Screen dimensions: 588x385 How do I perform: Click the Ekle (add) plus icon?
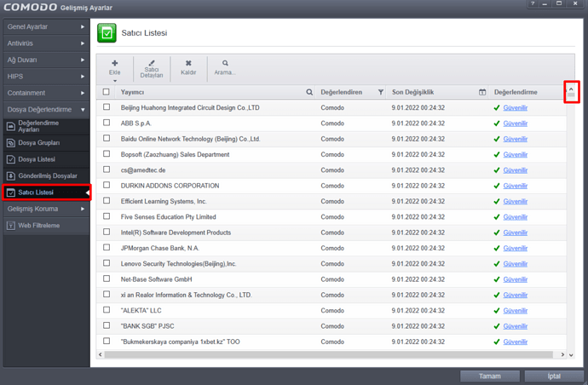(115, 64)
